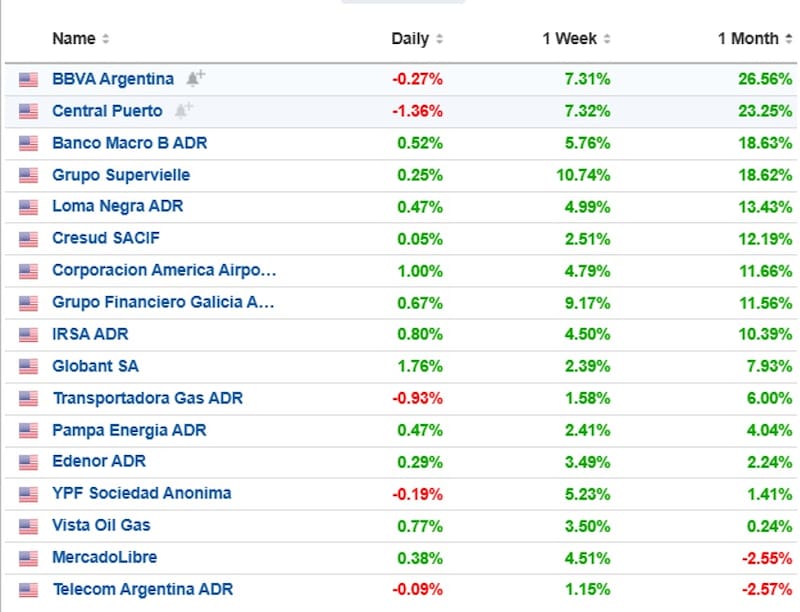Sort by 1 Week using its arrows

click(607, 39)
